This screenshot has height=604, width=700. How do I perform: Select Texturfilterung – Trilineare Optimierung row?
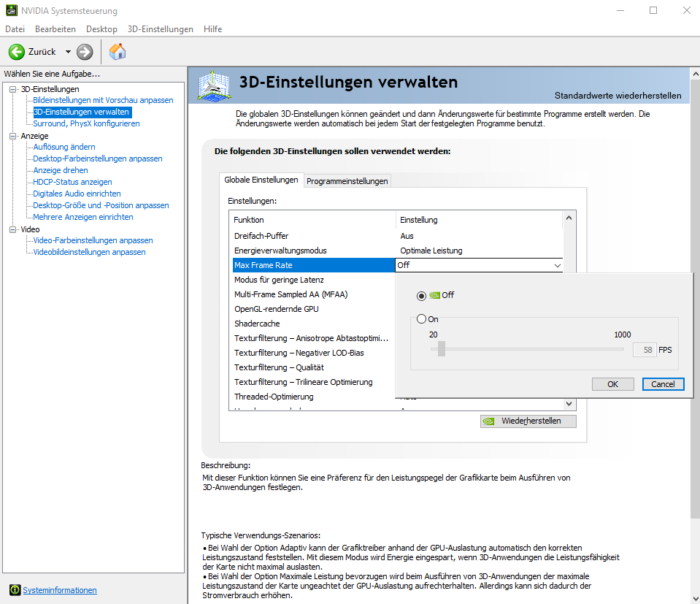(314, 382)
